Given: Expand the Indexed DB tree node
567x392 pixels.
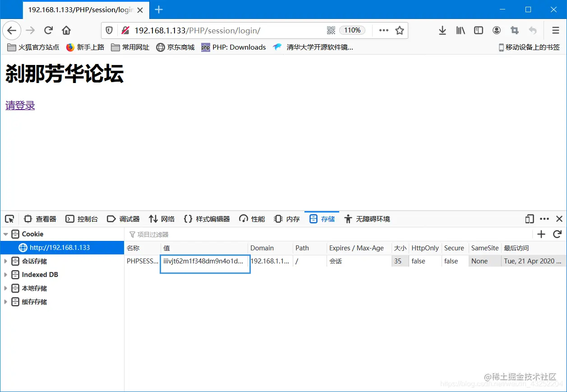Looking at the screenshot, I should coord(6,275).
